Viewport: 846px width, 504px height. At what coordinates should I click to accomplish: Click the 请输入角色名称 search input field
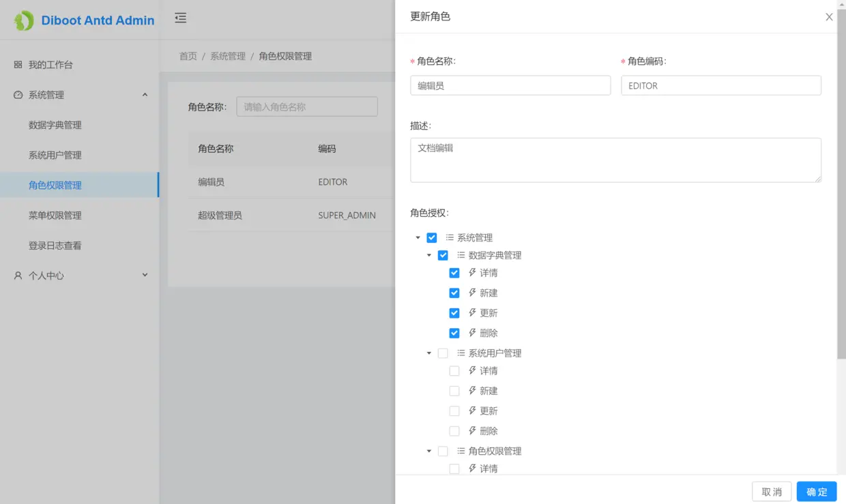[x=307, y=106]
